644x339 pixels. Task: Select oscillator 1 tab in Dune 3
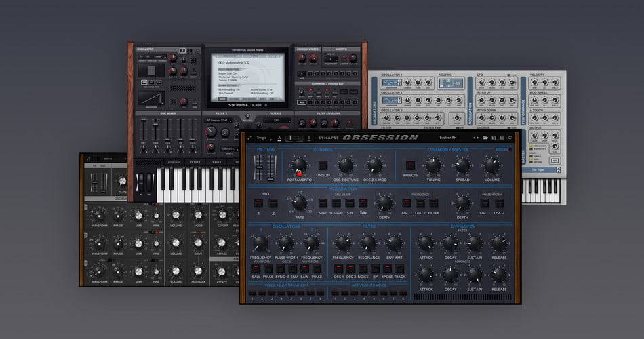(x=183, y=51)
